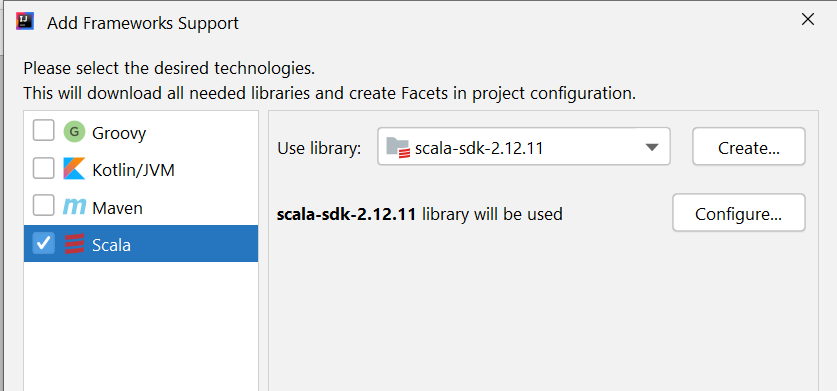Open the Configure... library dialog
The image size is (837, 391).
click(738, 213)
